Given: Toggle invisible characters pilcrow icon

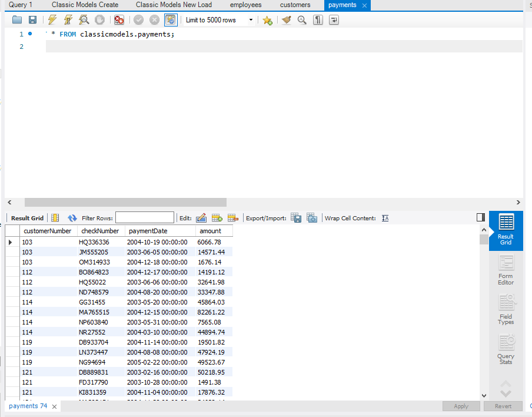Looking at the screenshot, I should (x=318, y=20).
